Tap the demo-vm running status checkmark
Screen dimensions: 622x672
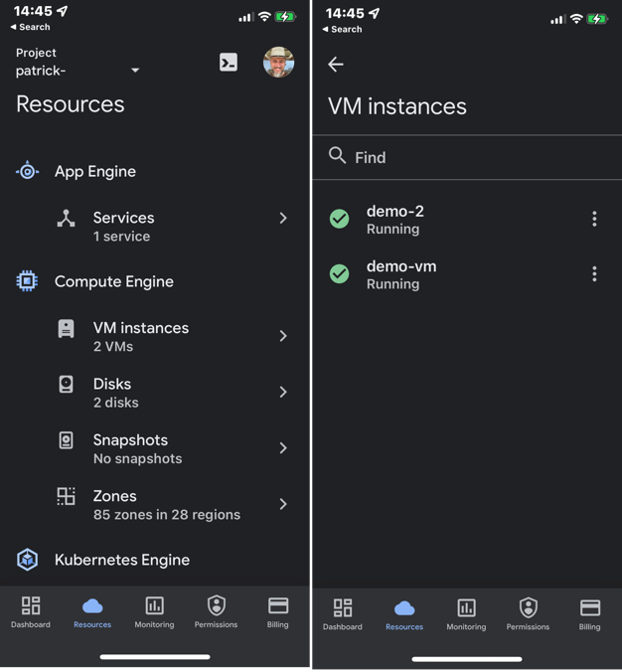point(339,273)
